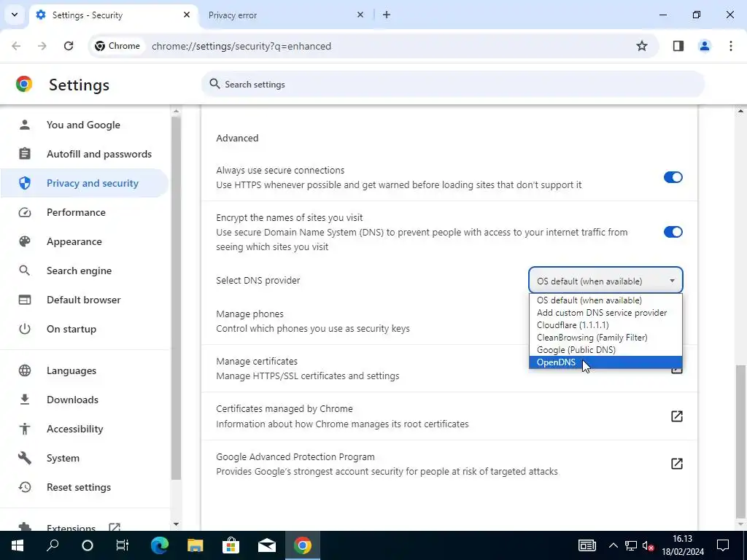Open Microsoft Store from taskbar
This screenshot has height=560, width=747.
[231, 545]
